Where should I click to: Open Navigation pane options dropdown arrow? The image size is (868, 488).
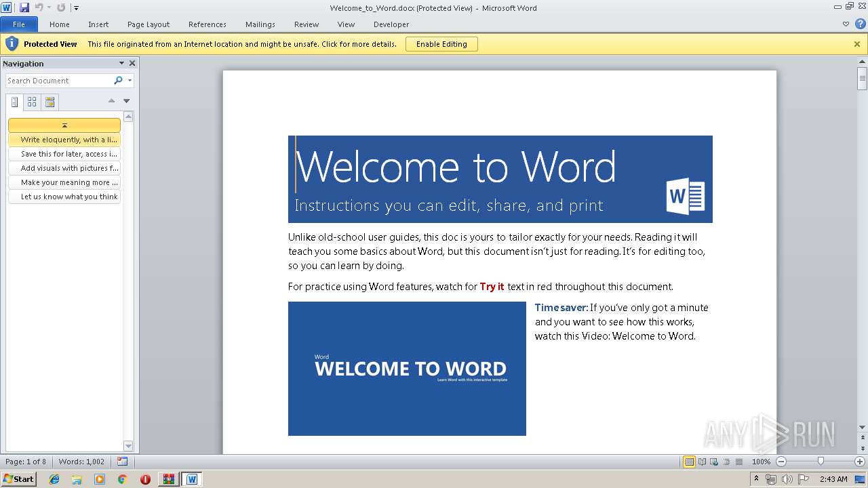(122, 63)
